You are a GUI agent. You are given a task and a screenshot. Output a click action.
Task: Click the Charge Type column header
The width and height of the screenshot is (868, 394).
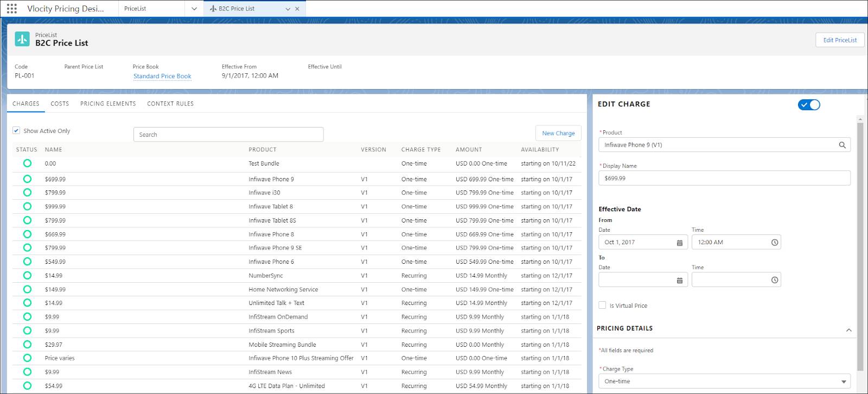click(421, 149)
